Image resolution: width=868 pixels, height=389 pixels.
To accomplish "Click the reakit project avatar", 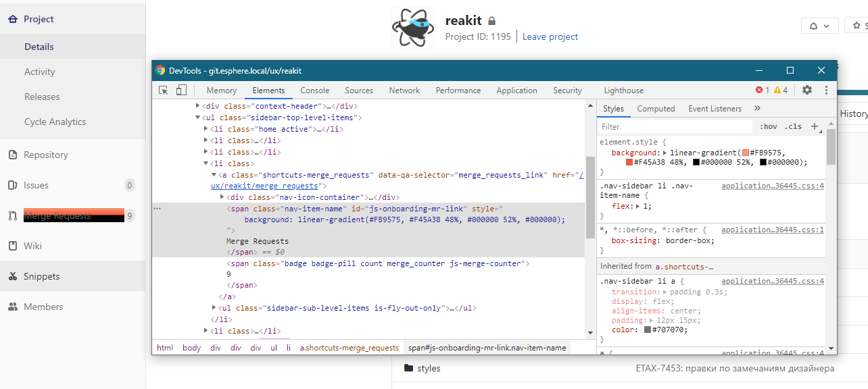I will pyautogui.click(x=412, y=28).
